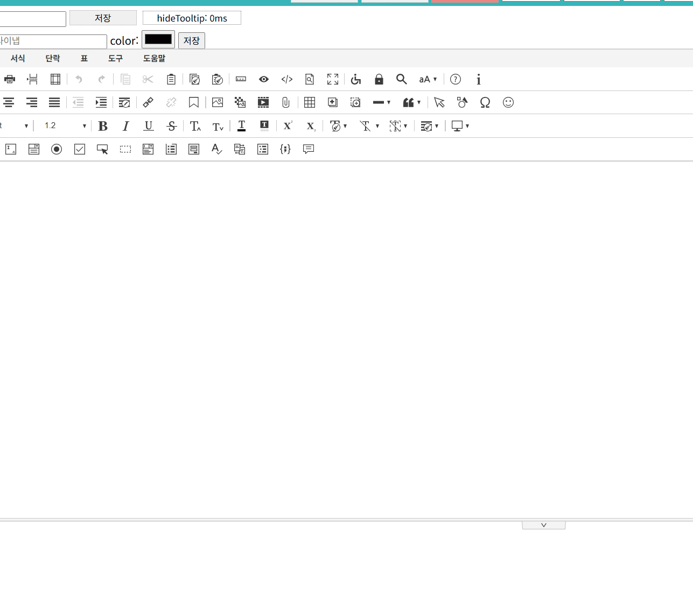Screen dimensions: 693x616
Task: Open the black color picker swatch
Action: tap(158, 39)
